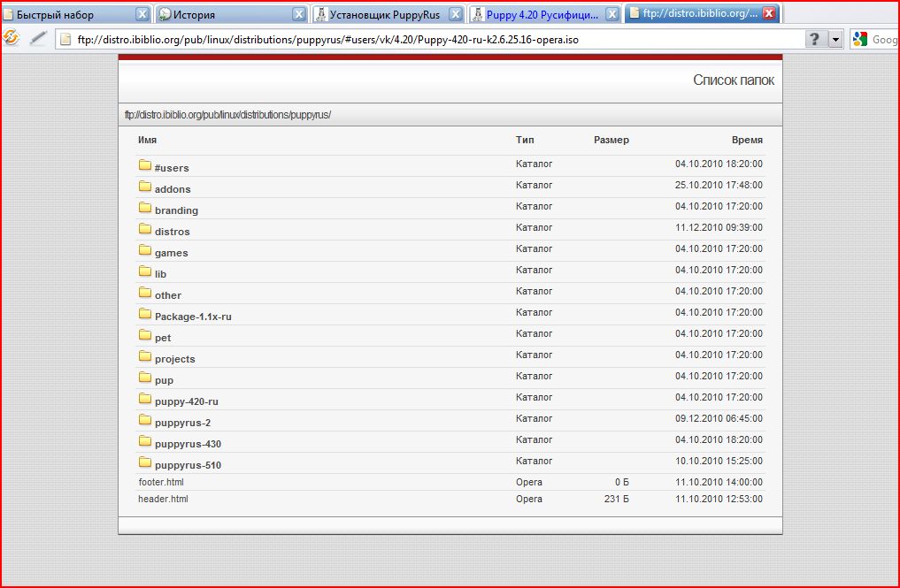Click the Время column header
Viewport: 900px width, 588px height.
pos(747,140)
